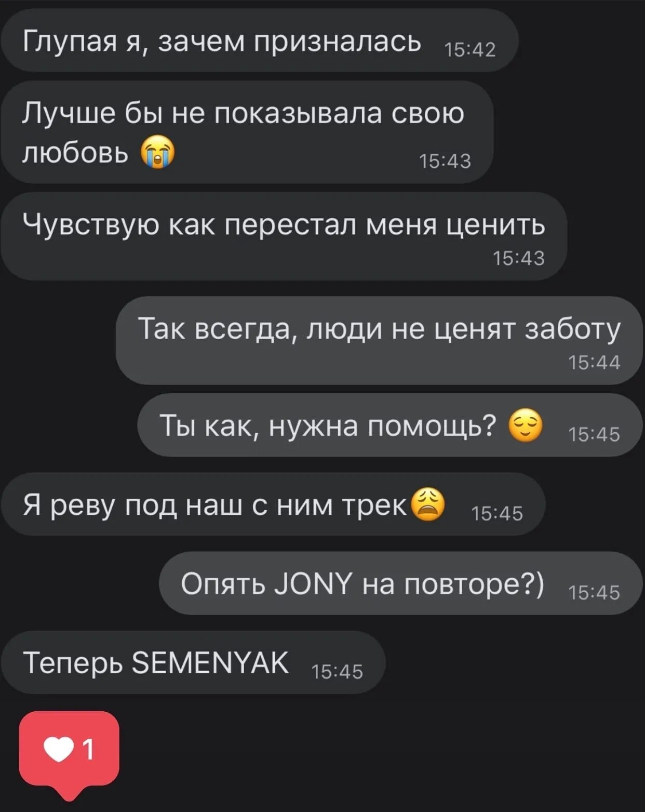
Task: Click the relieved face emoji after помощь
Action: click(x=525, y=425)
